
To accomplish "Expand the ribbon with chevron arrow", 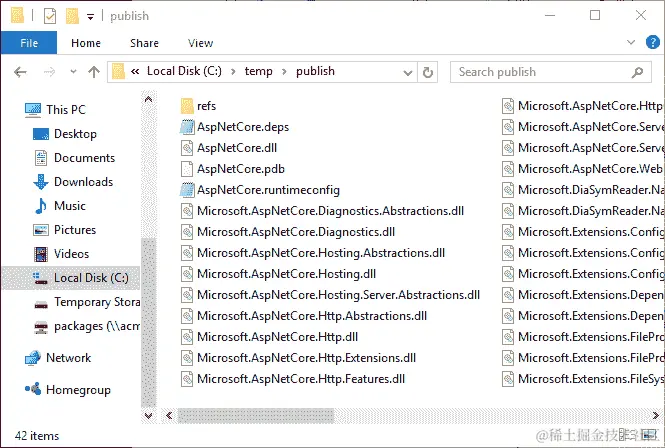I will [631, 42].
